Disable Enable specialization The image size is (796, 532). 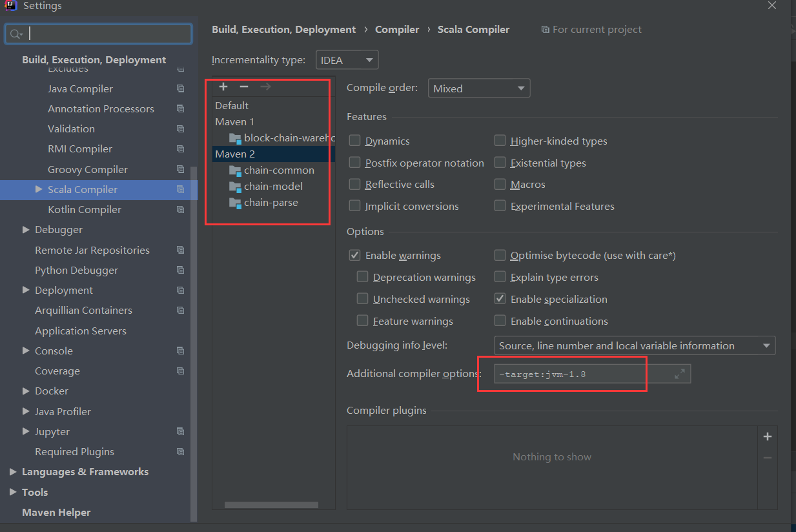coord(500,299)
